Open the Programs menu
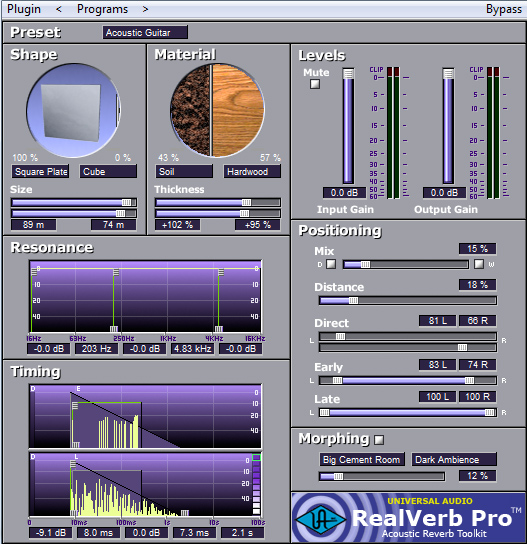Screen dimensions: 527x544 pos(102,9)
